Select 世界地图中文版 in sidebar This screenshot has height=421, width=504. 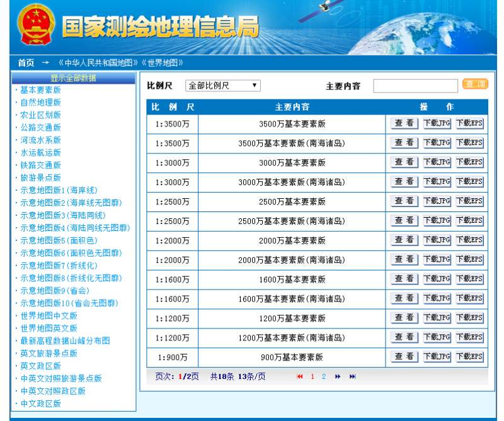pyautogui.click(x=49, y=316)
